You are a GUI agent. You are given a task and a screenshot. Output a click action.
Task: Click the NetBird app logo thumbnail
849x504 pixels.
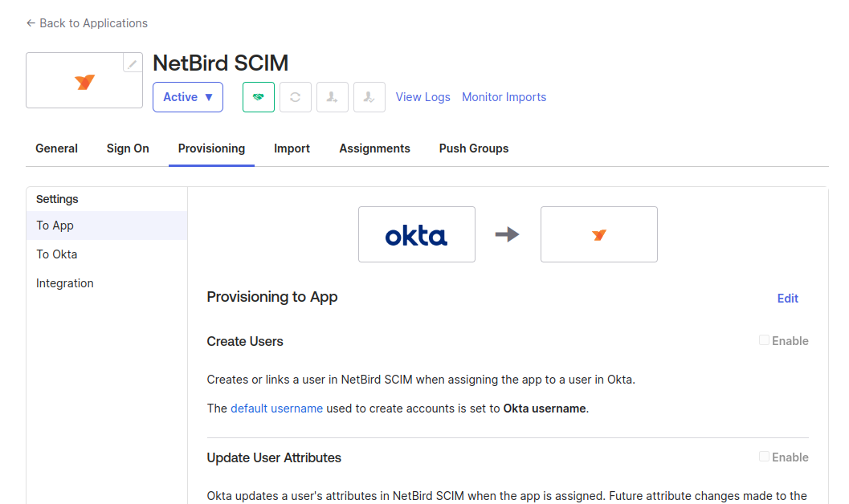(x=84, y=81)
